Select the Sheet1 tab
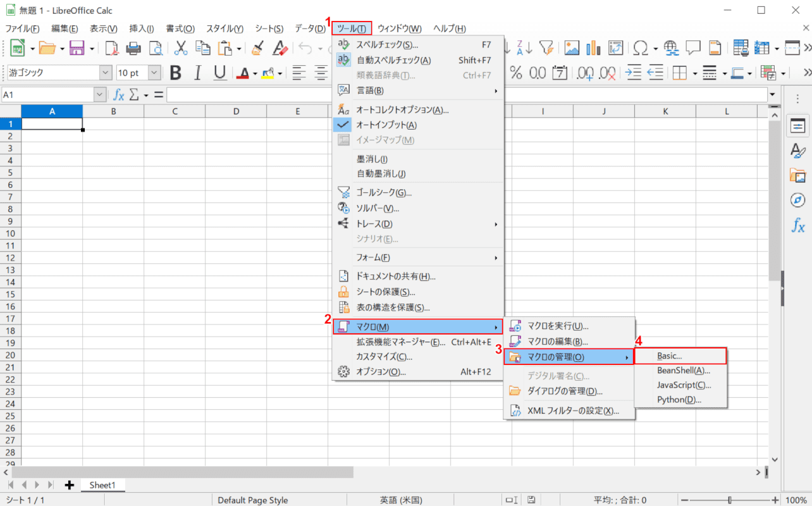This screenshot has height=506, width=812. pyautogui.click(x=102, y=485)
